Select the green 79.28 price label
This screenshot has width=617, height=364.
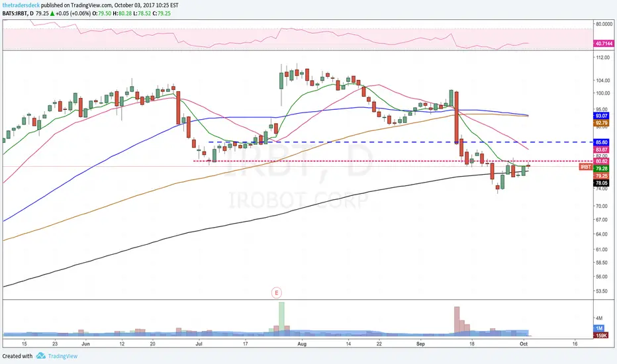coord(601,169)
